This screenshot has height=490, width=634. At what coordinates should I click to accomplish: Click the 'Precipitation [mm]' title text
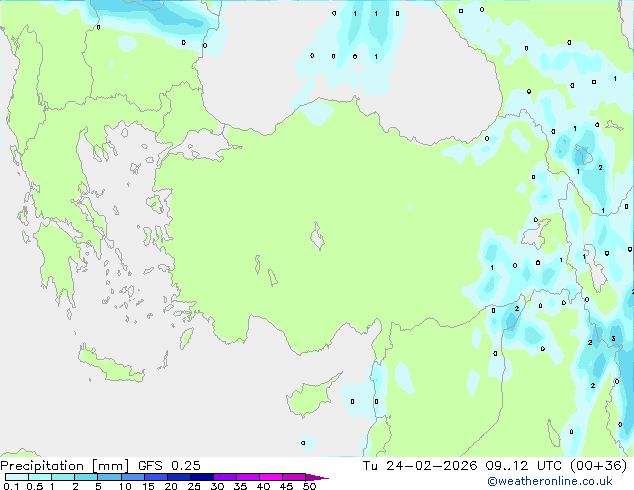pos(64,466)
